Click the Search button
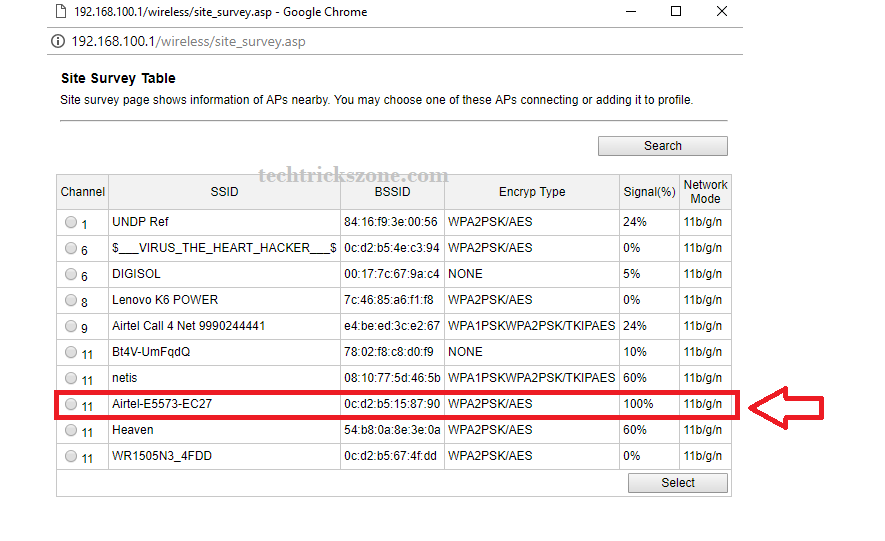 point(662,146)
